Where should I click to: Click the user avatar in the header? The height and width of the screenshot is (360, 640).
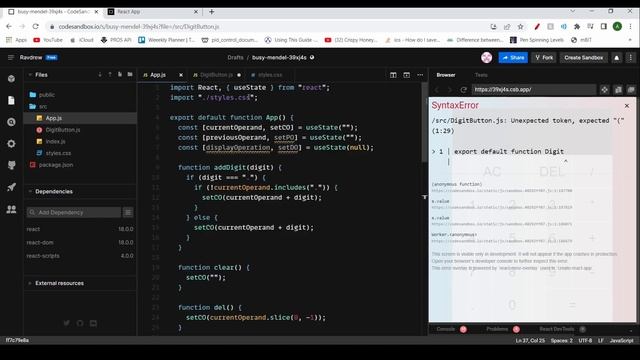[x=487, y=58]
